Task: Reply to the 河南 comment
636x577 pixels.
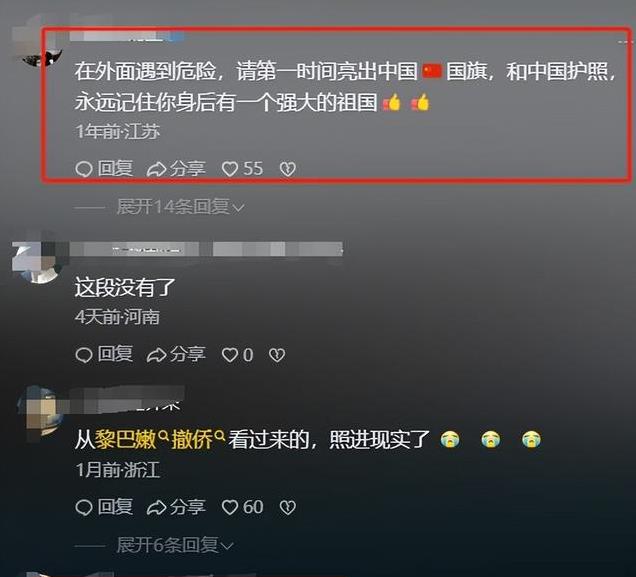Action: (x=104, y=354)
